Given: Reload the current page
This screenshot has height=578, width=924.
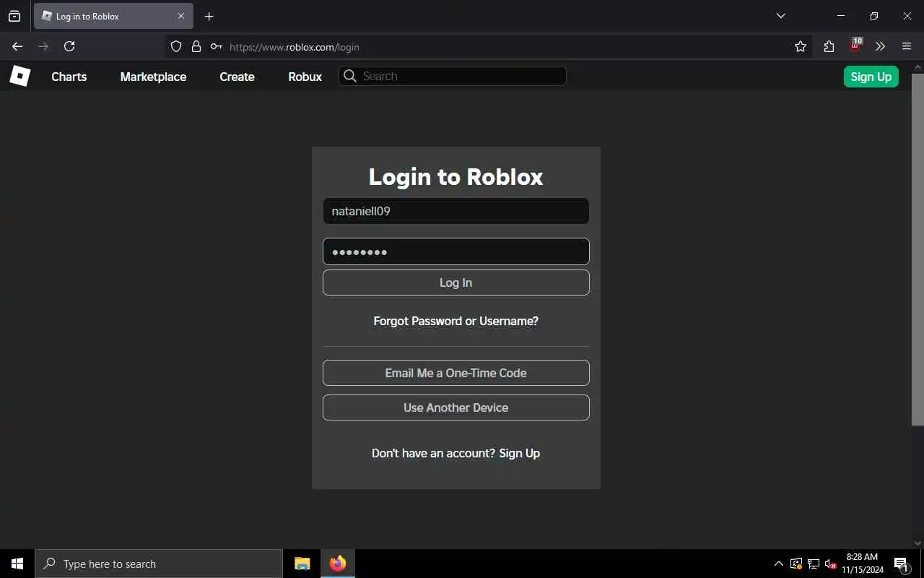Looking at the screenshot, I should point(69,46).
